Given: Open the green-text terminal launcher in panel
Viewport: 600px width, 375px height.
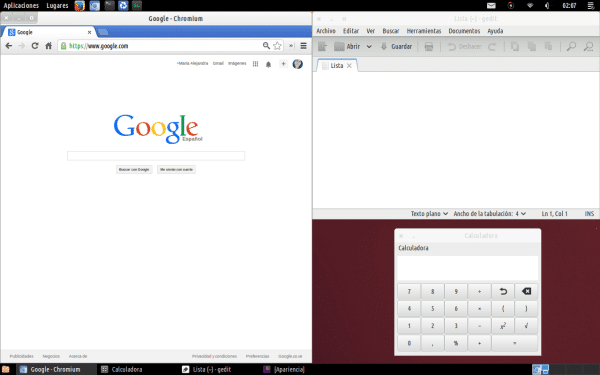Looking at the screenshot, I should 137,5.
